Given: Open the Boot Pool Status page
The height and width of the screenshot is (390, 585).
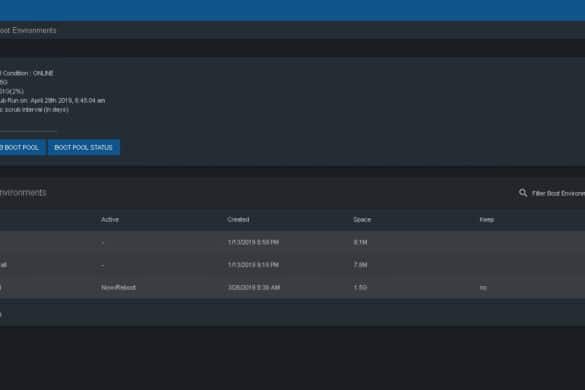Looking at the screenshot, I should [84, 147].
